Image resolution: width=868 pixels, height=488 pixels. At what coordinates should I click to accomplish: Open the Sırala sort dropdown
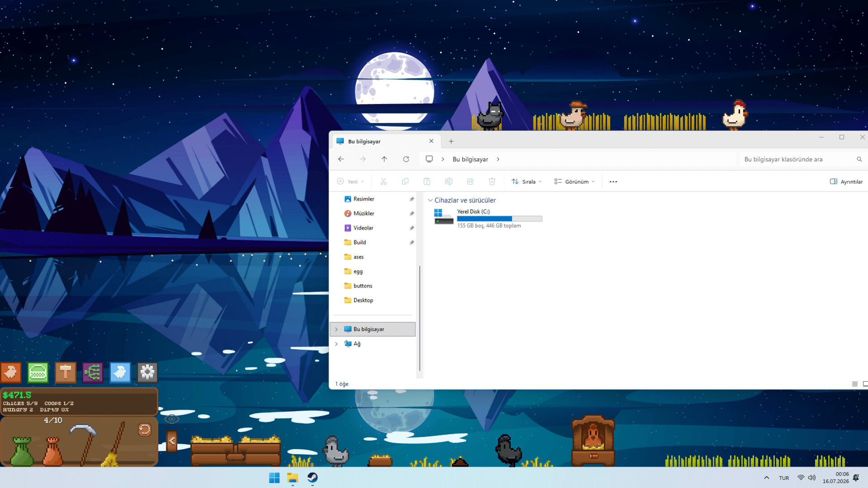tap(527, 182)
